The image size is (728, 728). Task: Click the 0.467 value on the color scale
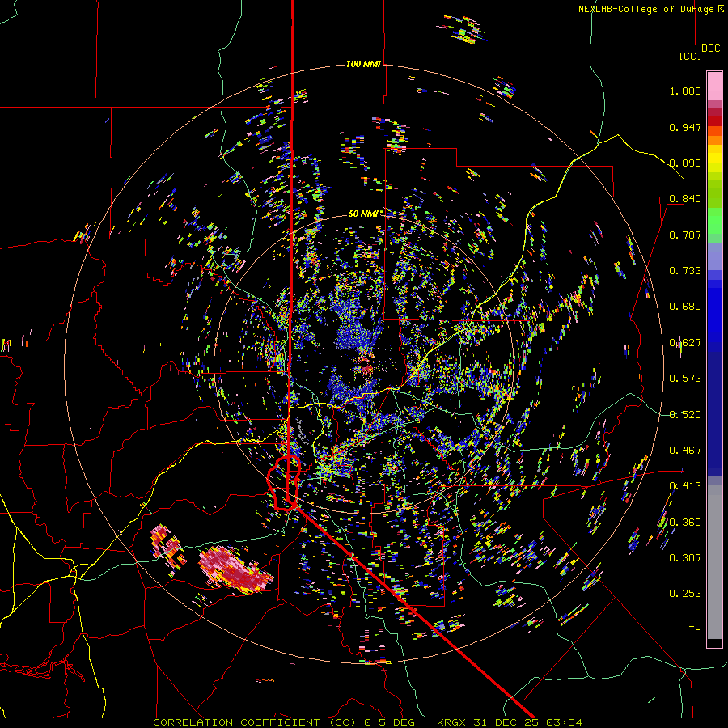(685, 451)
